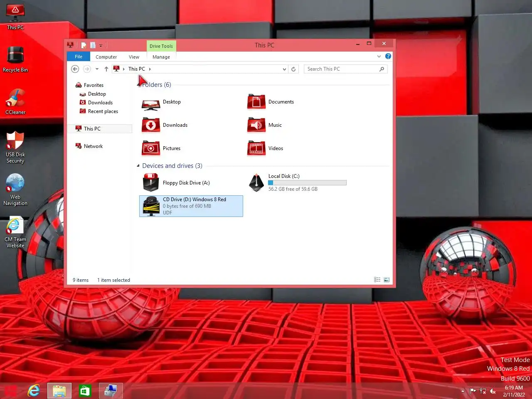
Task: Refresh the This PC view
Action: [x=293, y=69]
